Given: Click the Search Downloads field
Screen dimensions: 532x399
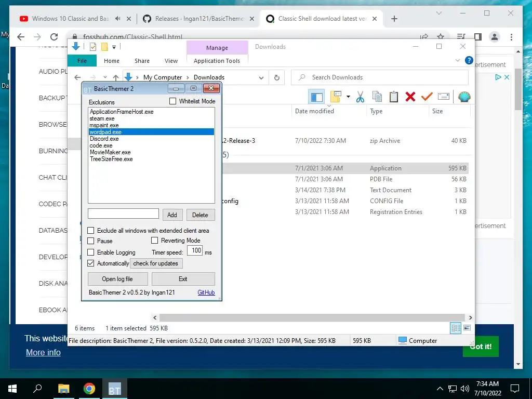Looking at the screenshot, I should click(380, 77).
